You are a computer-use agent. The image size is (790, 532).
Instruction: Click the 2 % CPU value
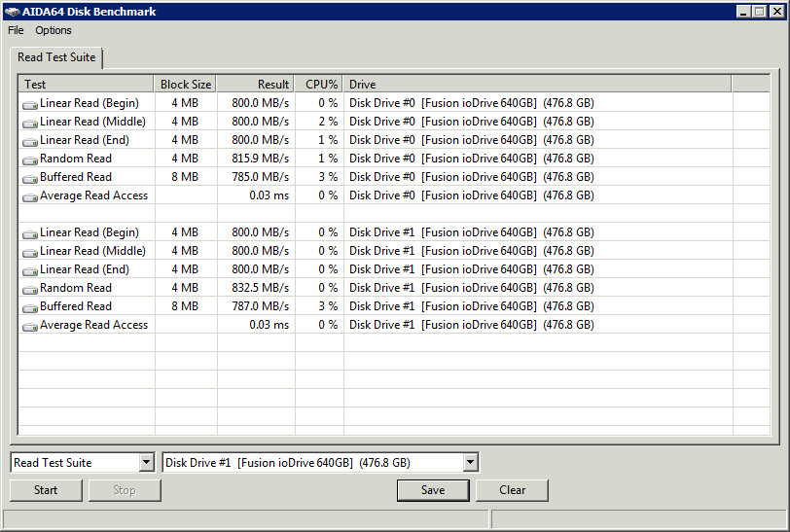tap(328, 122)
